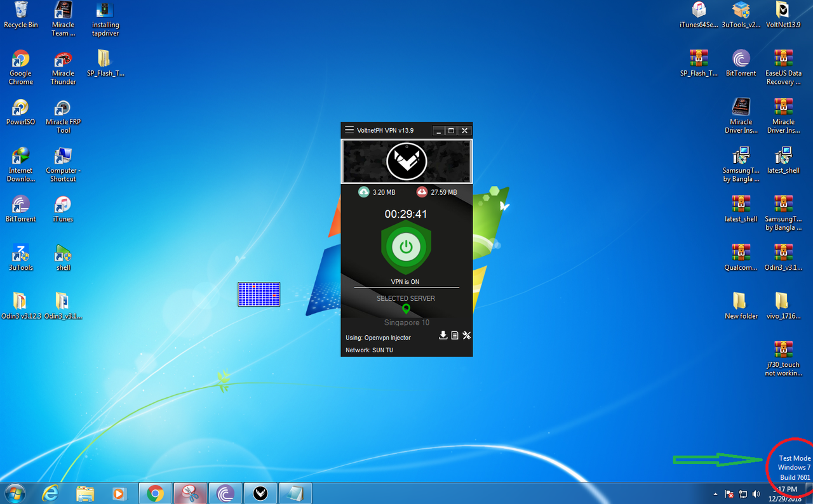Launch Internet Explorer from the taskbar

[x=51, y=493]
